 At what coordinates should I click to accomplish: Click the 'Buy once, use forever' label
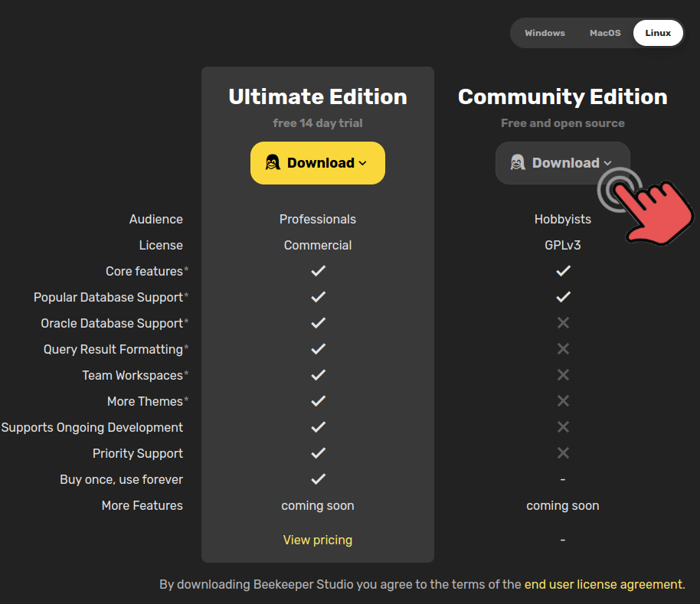point(121,479)
